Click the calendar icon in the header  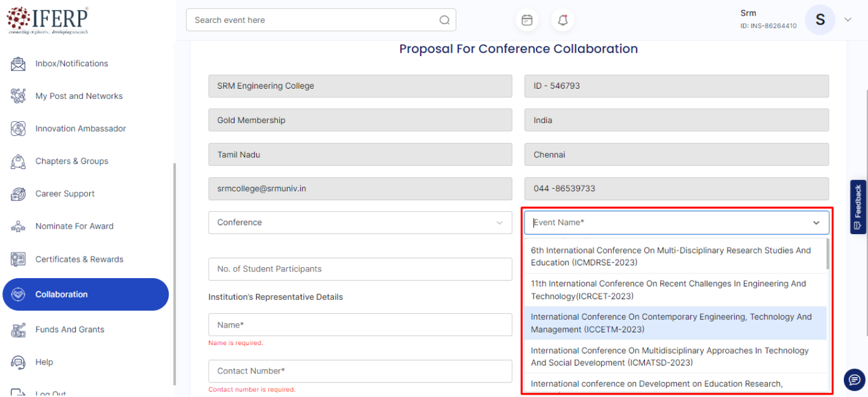coord(527,20)
